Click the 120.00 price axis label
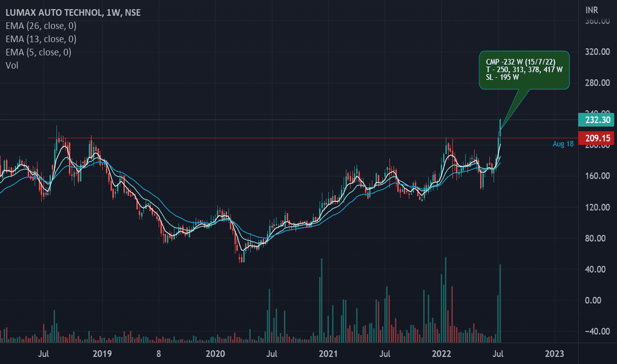This screenshot has height=364, width=617. pyautogui.click(x=597, y=207)
